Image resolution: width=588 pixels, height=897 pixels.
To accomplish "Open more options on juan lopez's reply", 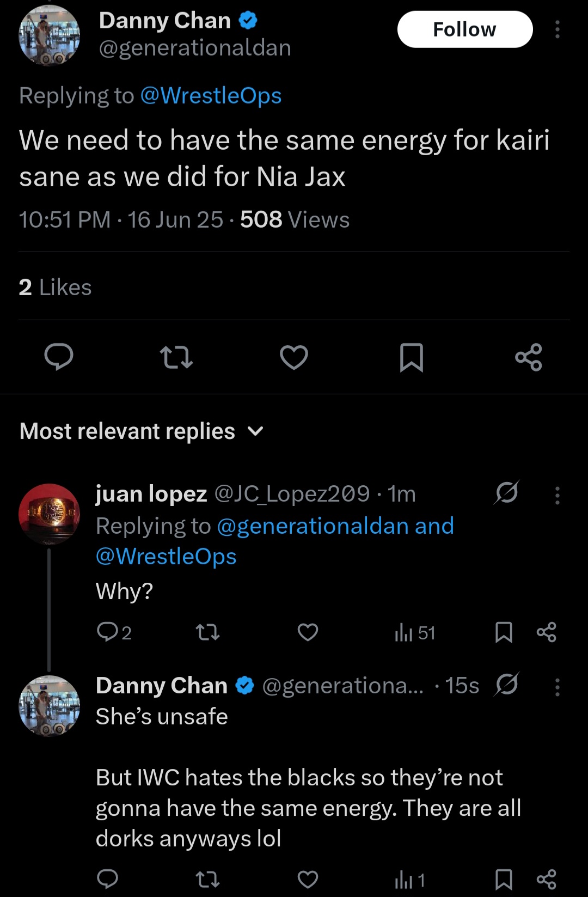I will (557, 495).
